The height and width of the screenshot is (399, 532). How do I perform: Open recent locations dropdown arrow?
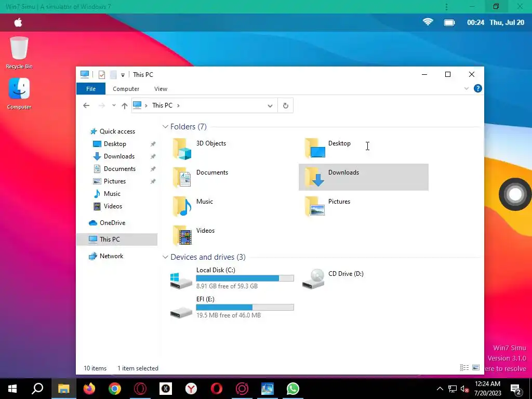tap(114, 105)
